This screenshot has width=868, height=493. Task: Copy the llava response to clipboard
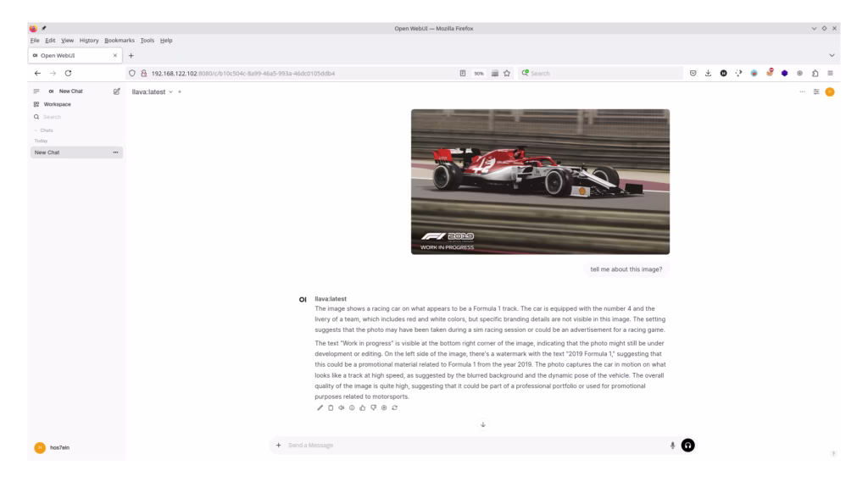coord(331,407)
